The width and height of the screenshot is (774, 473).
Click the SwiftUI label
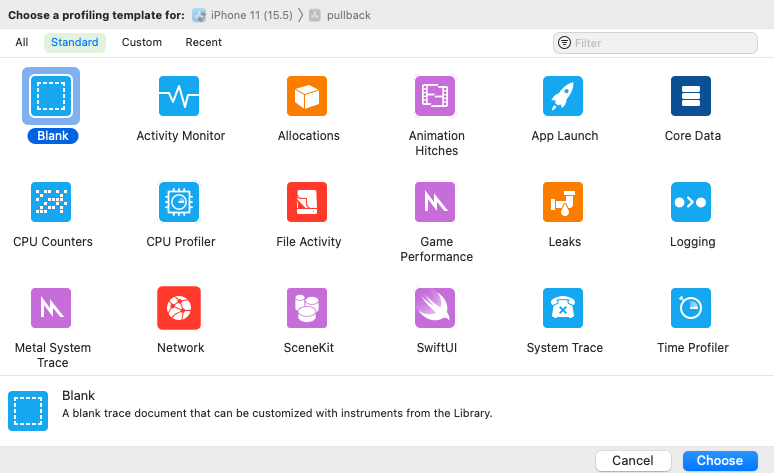437,348
